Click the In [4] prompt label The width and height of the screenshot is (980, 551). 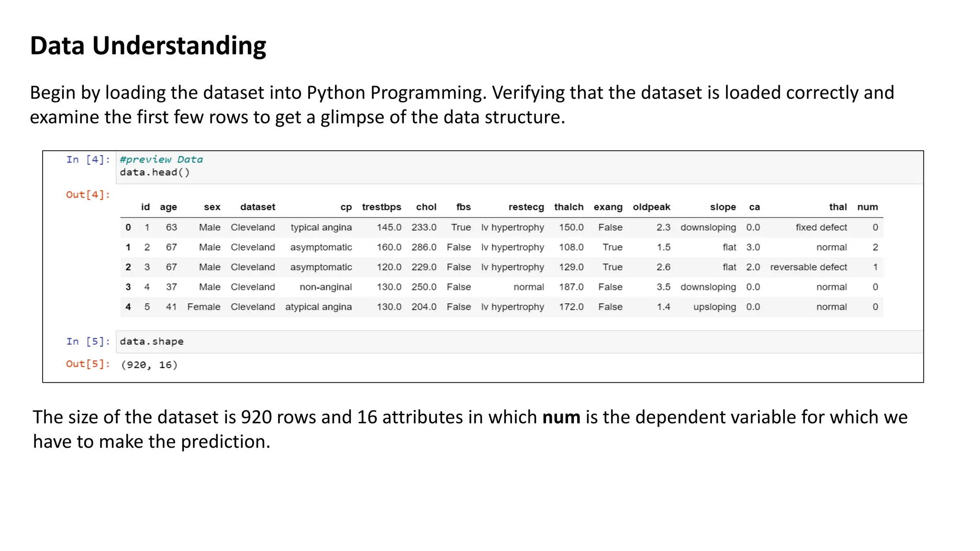click(88, 160)
